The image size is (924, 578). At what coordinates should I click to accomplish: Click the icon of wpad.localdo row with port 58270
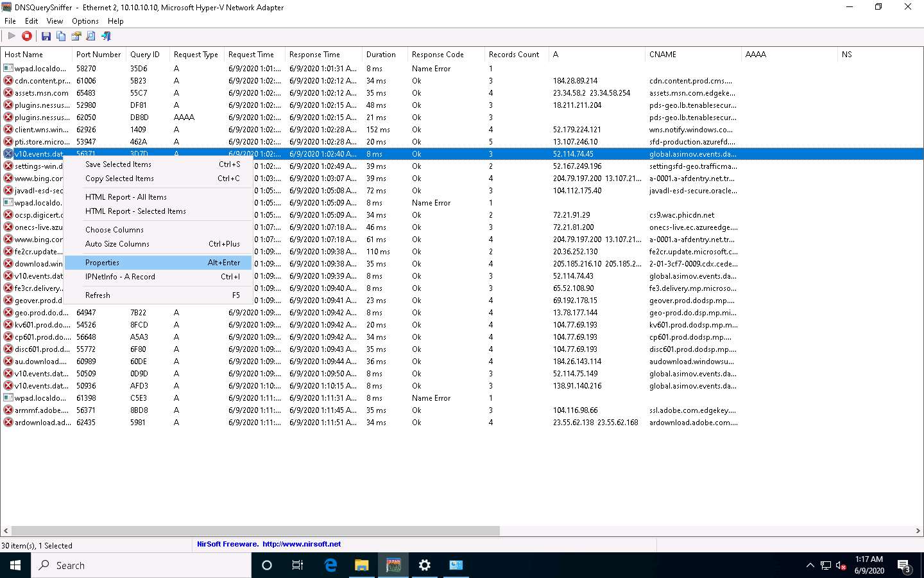(8, 68)
